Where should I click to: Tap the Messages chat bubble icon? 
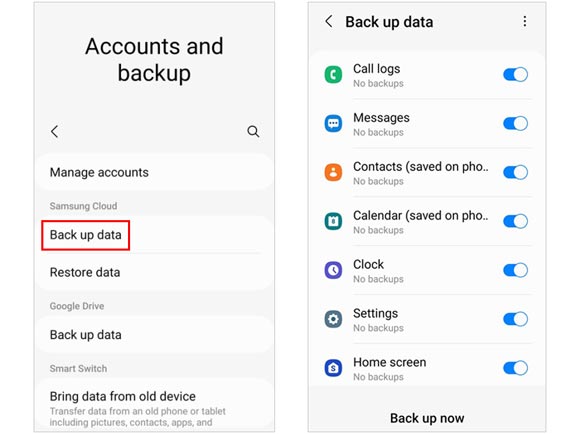(x=333, y=124)
